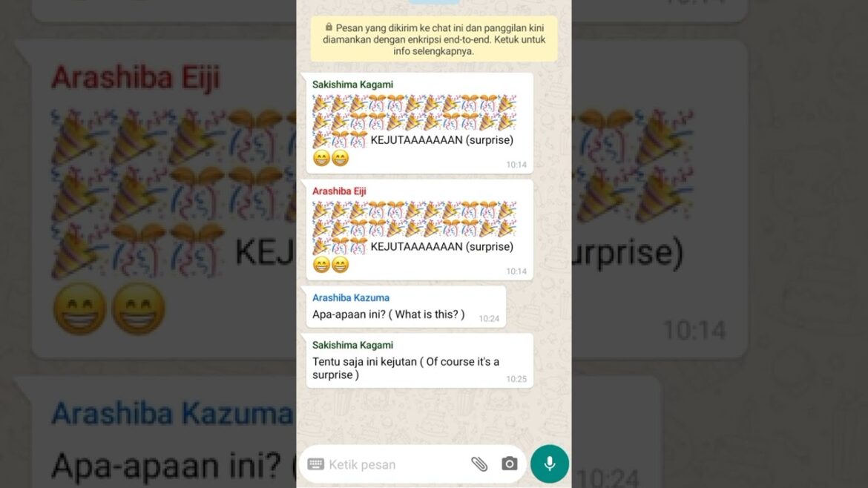Select the 'Apa-apaan ini?' message bubble
868x488 pixels.
[x=406, y=307]
